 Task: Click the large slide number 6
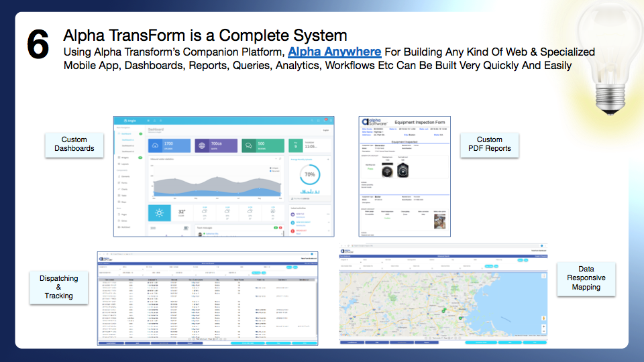[38, 44]
